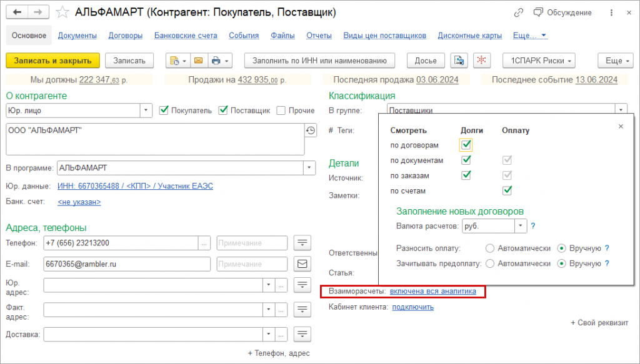Click the phone number field
Viewport: 640px width, 364px height.
121,243
